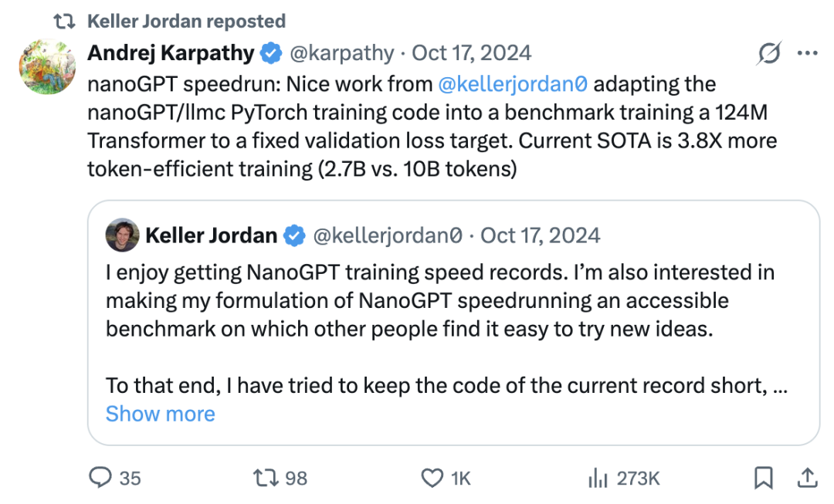The image size is (834, 504).
Task: Click the Keller Jordan name in quoted post
Action: click(211, 235)
